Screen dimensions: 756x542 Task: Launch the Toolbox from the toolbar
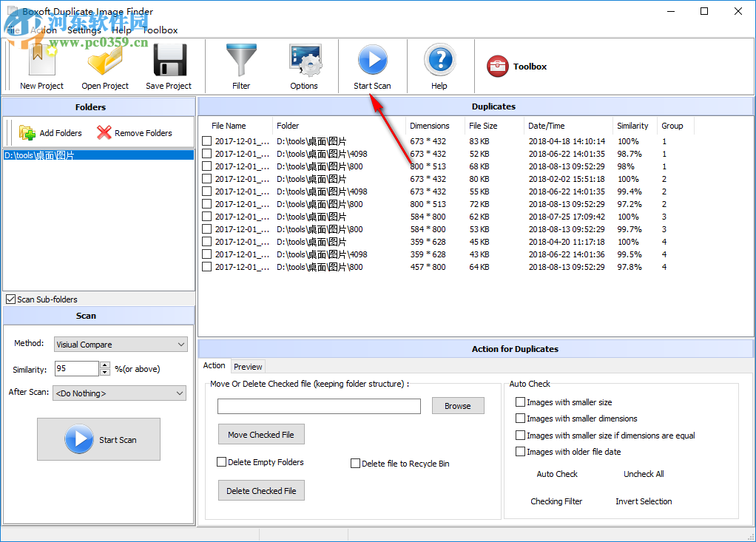coord(516,66)
